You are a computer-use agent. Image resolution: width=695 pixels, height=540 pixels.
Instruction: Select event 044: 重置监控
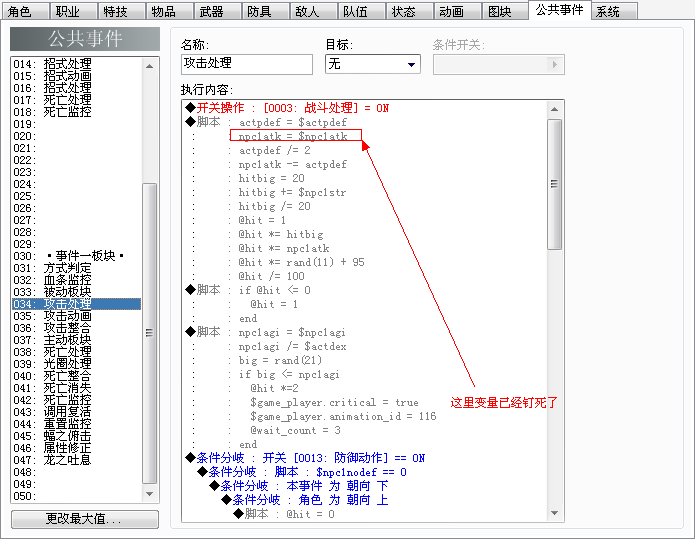point(76,424)
